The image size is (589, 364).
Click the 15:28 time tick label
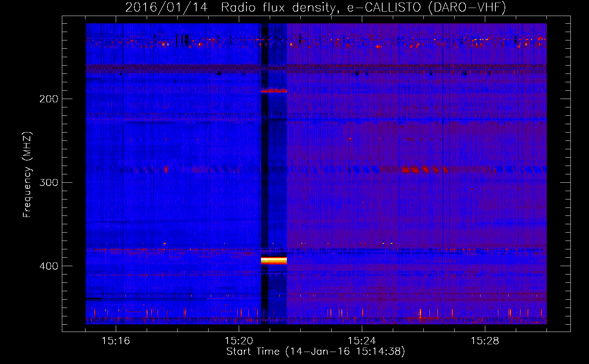(x=485, y=341)
